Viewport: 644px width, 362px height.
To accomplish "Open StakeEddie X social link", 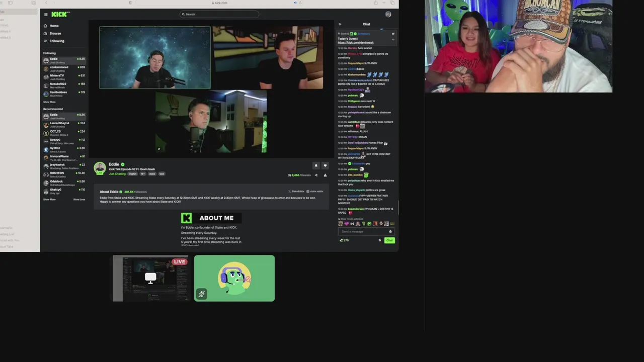I will (x=296, y=192).
